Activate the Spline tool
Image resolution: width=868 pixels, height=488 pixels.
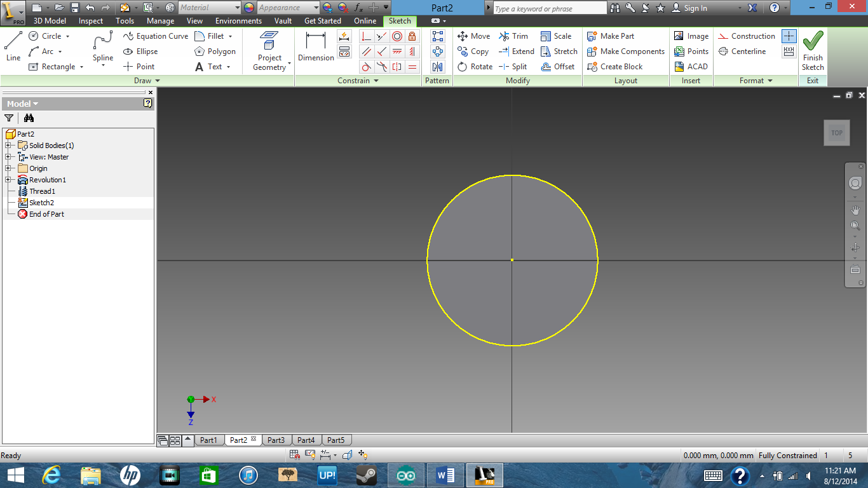pos(102,46)
